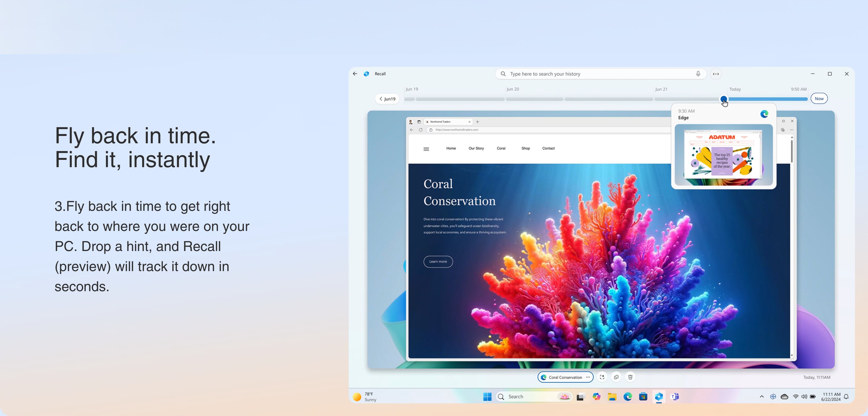Click the back arrow in the Recall header
This screenshot has height=416, width=868.
(355, 74)
